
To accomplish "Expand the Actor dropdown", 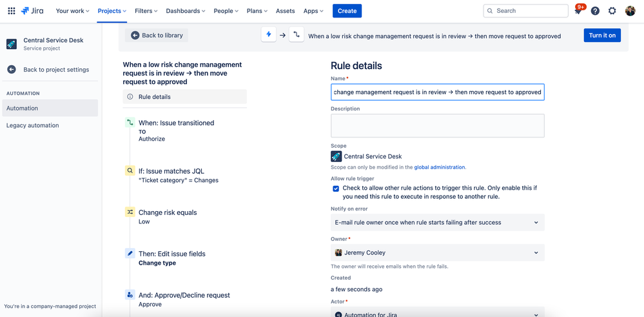I will [437, 313].
